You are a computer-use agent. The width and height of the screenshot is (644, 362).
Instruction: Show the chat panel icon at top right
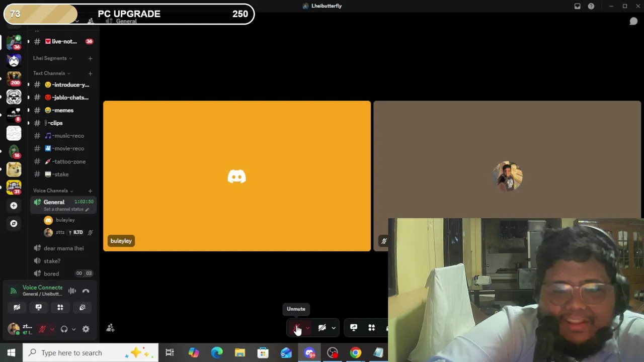tap(633, 21)
